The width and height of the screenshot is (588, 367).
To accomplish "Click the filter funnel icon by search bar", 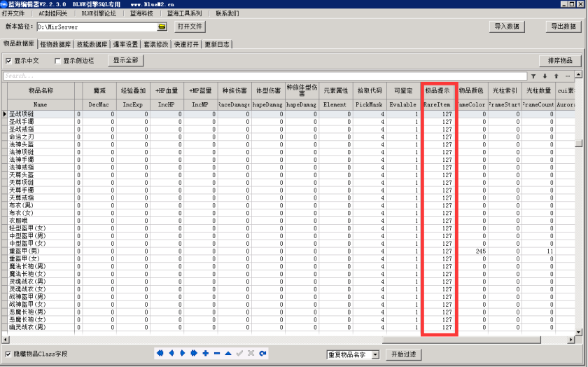I will 534,76.
